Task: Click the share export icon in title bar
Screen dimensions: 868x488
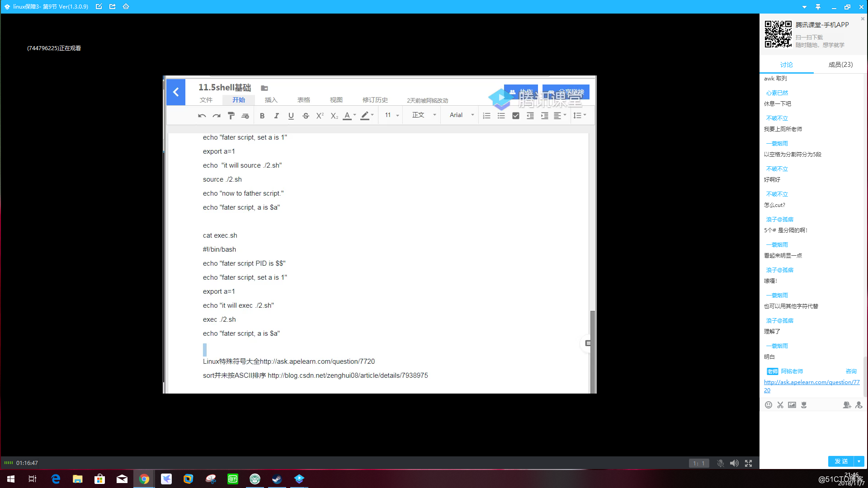Action: (113, 7)
